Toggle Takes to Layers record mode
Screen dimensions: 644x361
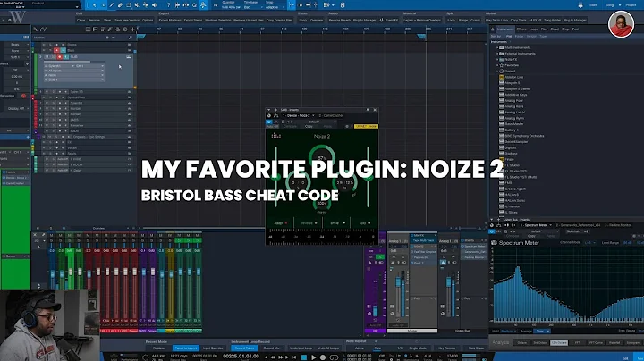click(186, 348)
